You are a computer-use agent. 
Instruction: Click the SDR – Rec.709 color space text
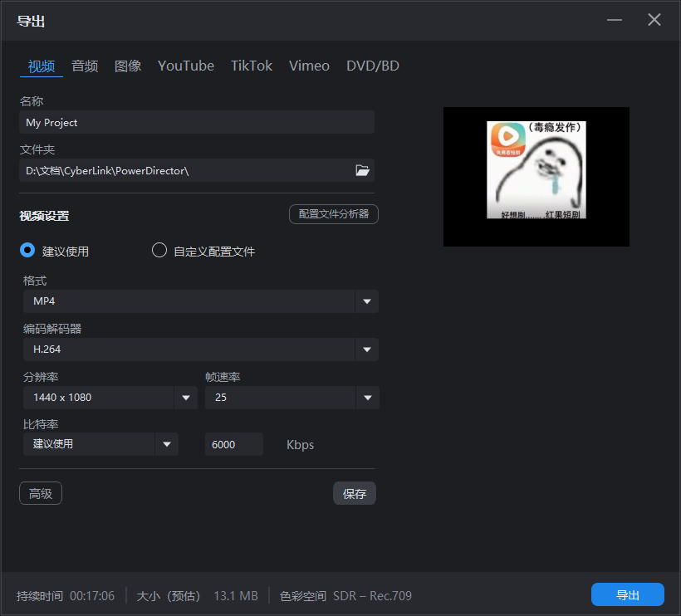pyautogui.click(x=372, y=596)
